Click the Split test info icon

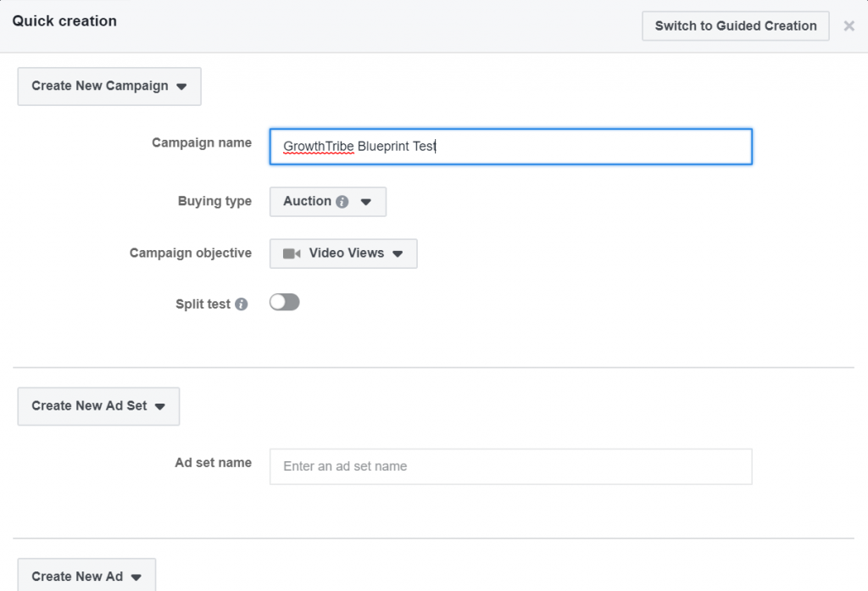tap(242, 304)
